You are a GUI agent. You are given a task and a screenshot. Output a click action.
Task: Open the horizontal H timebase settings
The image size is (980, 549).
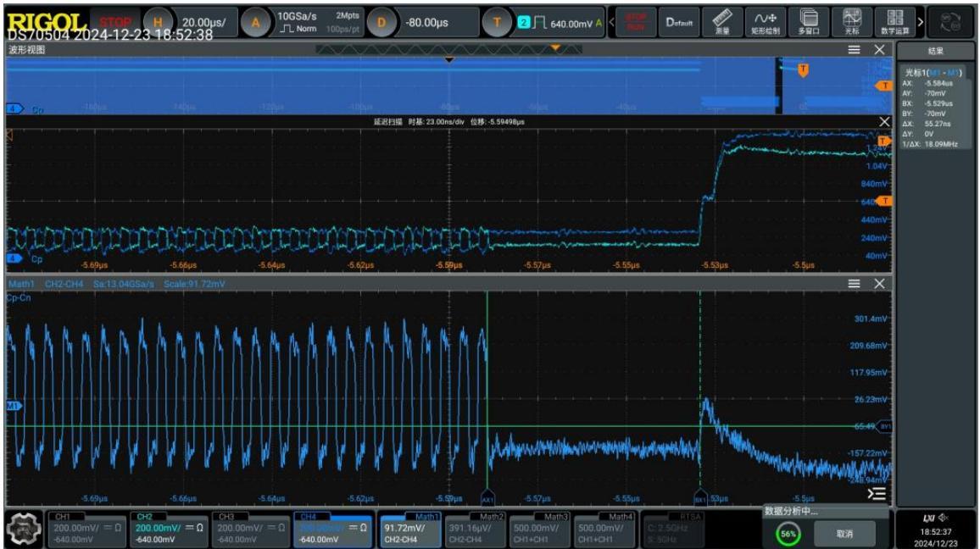point(159,23)
